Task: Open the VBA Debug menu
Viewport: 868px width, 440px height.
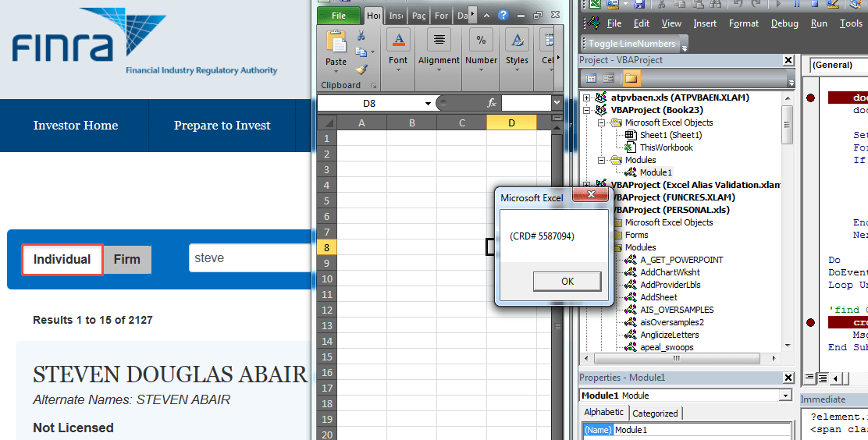Action: click(784, 23)
